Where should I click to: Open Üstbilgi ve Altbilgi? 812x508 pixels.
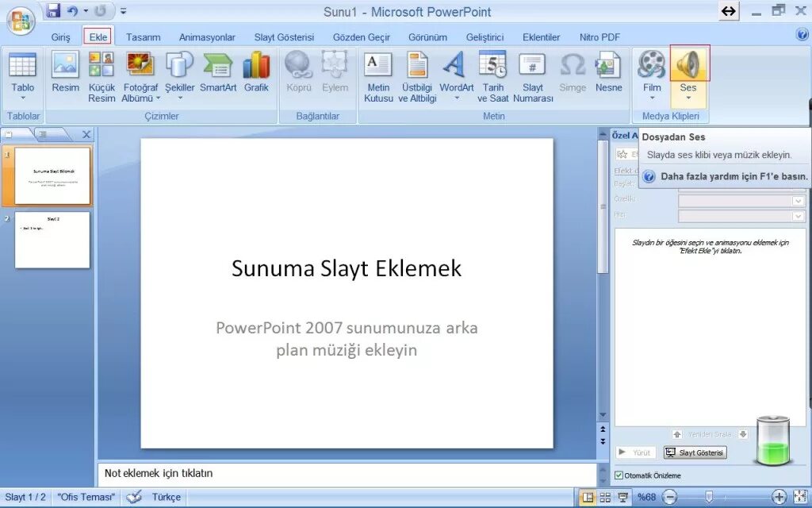point(417,77)
